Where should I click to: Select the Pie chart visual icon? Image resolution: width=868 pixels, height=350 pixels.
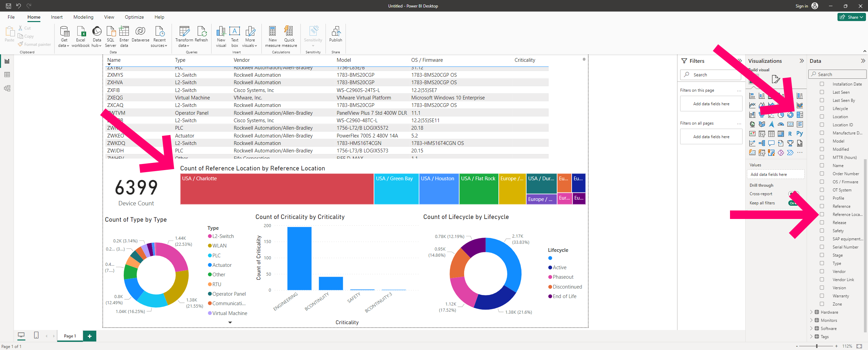tap(781, 115)
